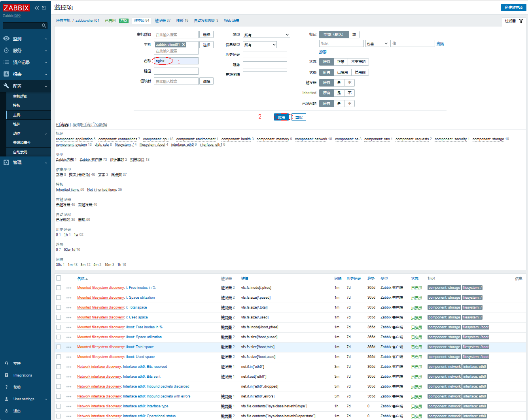Open 管理 administration gear menu

point(6,162)
